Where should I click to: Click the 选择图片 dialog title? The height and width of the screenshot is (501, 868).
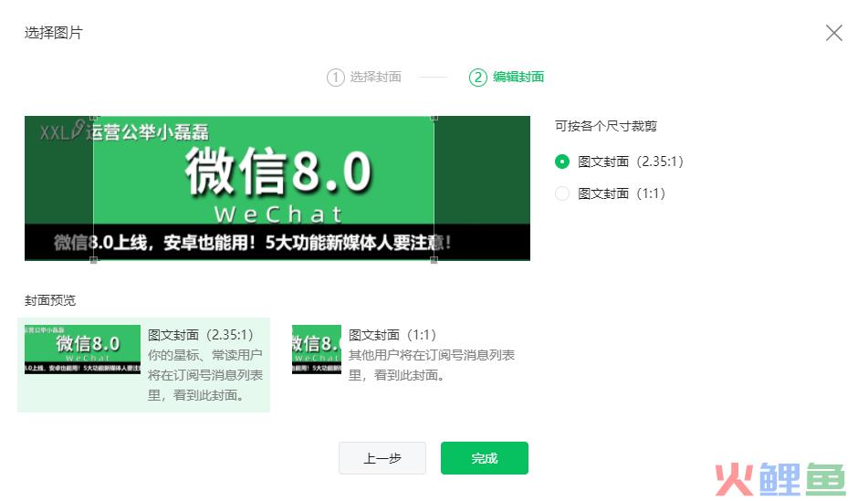53,33
